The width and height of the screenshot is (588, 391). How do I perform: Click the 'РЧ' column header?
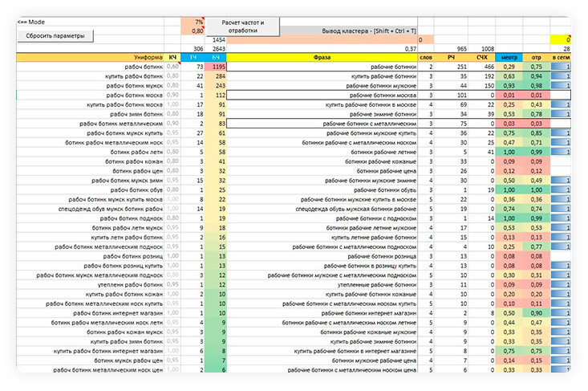[x=460, y=58]
